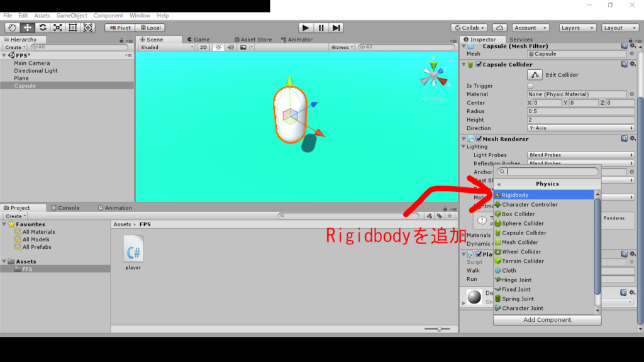This screenshot has width=644, height=362.
Task: Disable the Mesh Renderer component checkbox
Action: pos(479,139)
